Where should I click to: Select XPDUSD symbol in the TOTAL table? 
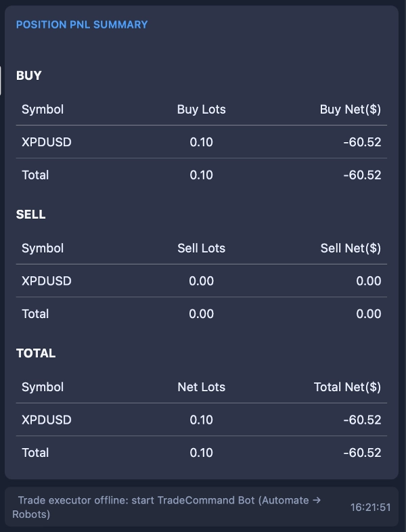47,420
